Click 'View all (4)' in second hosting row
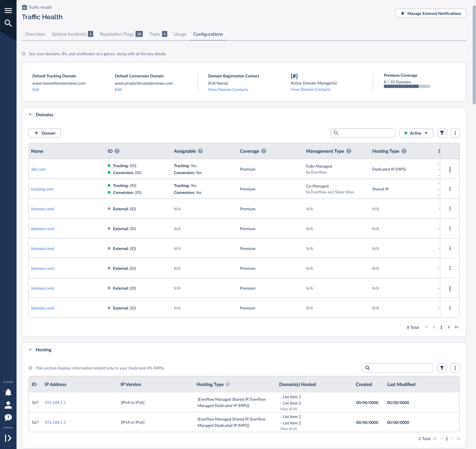This screenshot has height=449, width=476. click(x=289, y=429)
